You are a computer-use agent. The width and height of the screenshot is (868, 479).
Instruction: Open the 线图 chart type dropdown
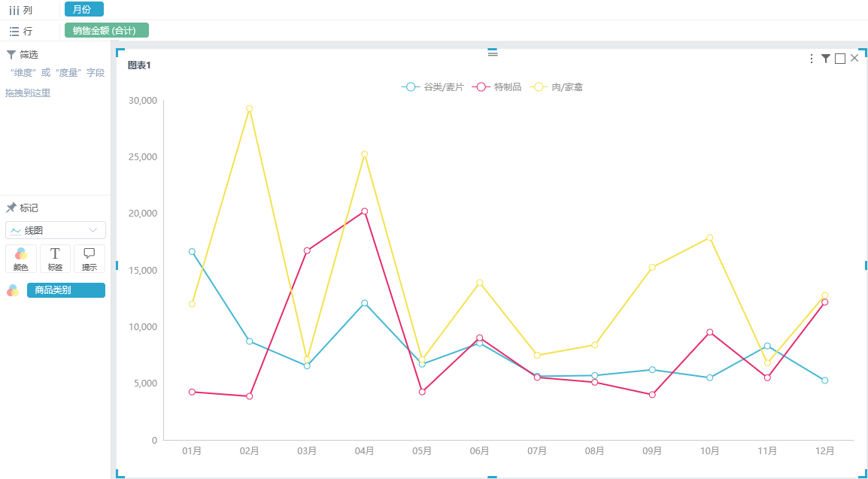pos(56,230)
